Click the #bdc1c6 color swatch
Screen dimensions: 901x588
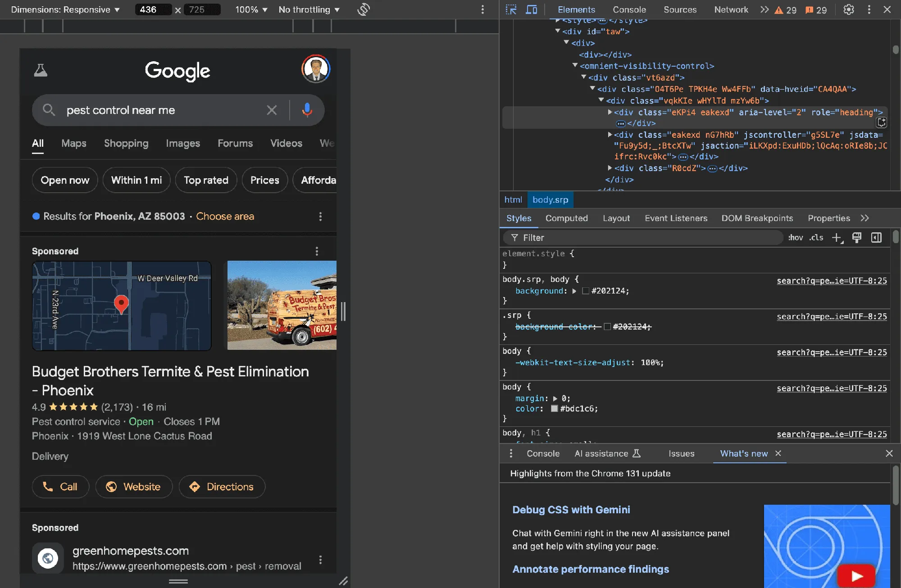tap(554, 409)
